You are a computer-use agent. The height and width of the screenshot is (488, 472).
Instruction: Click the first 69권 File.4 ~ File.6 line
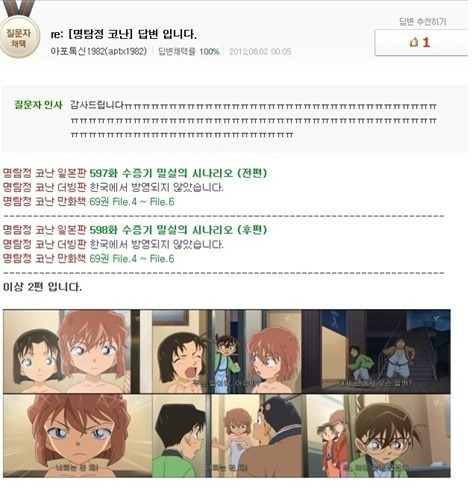132,202
